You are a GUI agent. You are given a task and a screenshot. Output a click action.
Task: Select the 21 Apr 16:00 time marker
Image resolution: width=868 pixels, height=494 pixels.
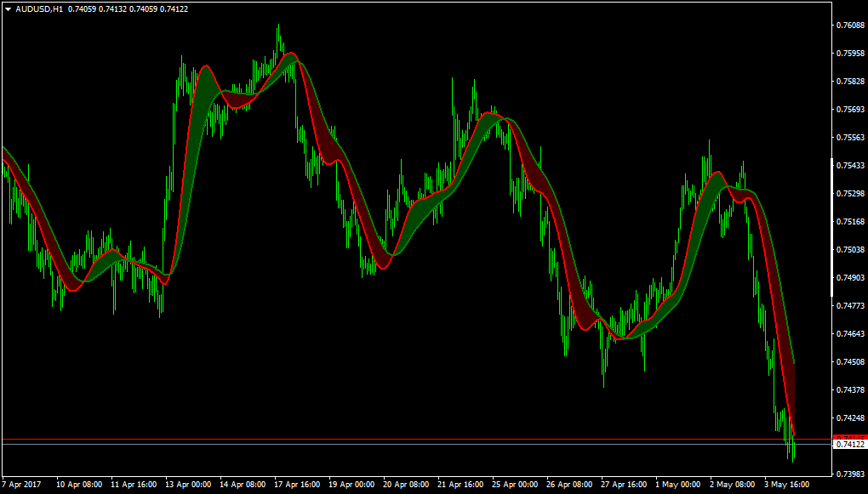461,484
